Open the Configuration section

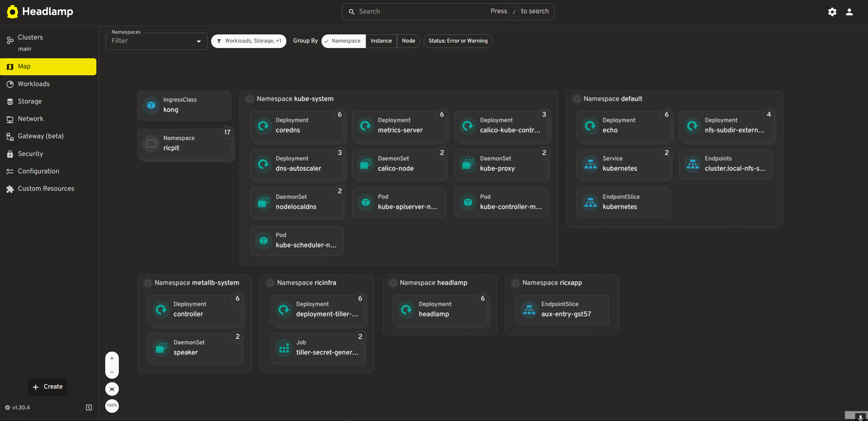48,171
